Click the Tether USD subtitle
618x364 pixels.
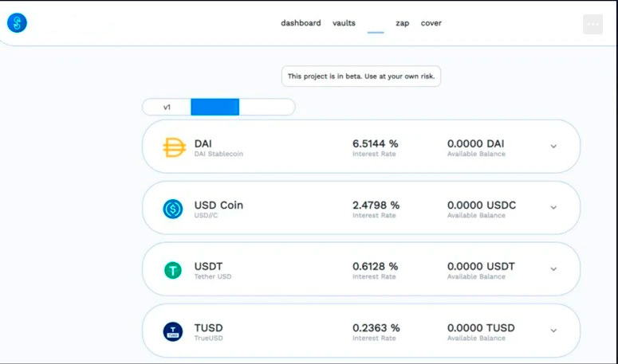tap(213, 276)
